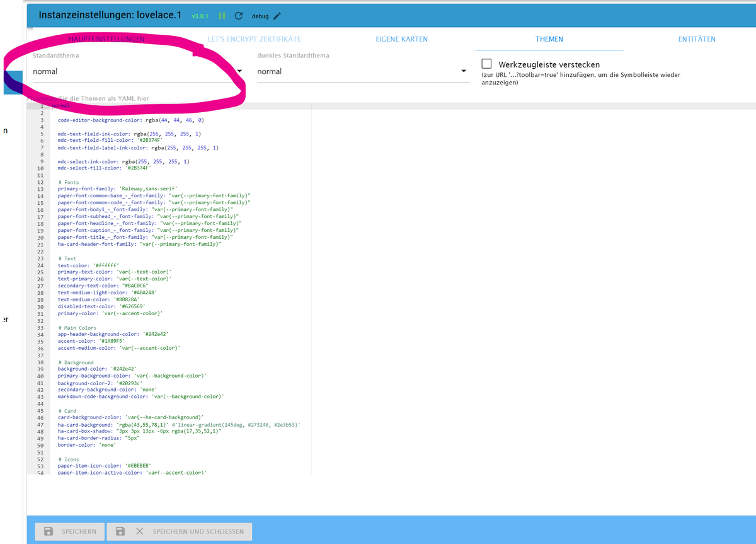Click the pencil icon next to debug
Viewport: 756px width, 544px height.
coord(277,16)
